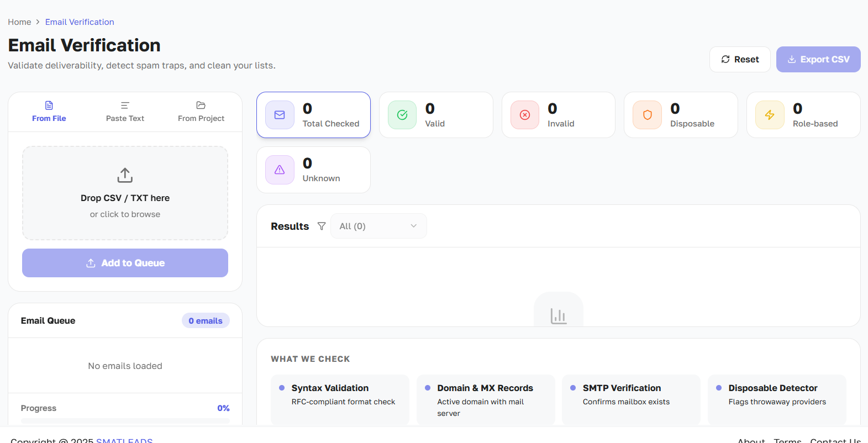Click the red X Invalid icon
The width and height of the screenshot is (868, 443).
tap(525, 115)
